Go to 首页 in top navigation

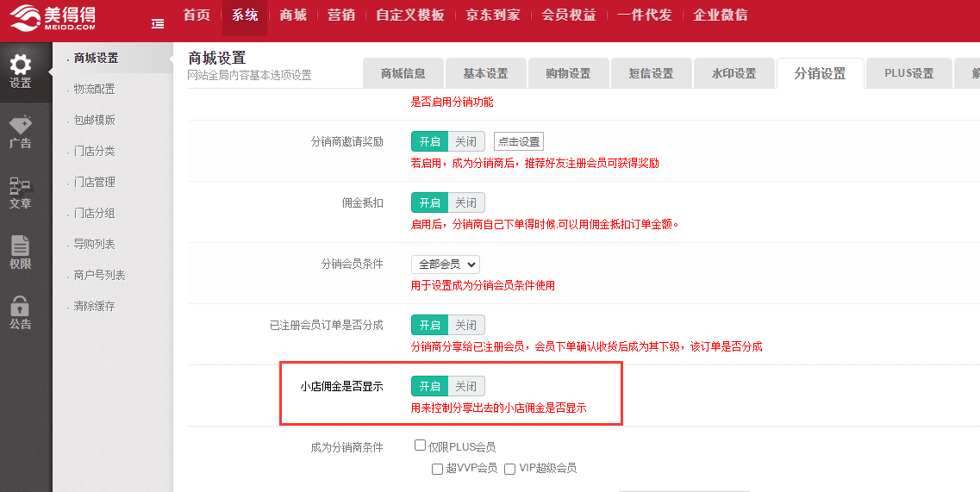[197, 15]
